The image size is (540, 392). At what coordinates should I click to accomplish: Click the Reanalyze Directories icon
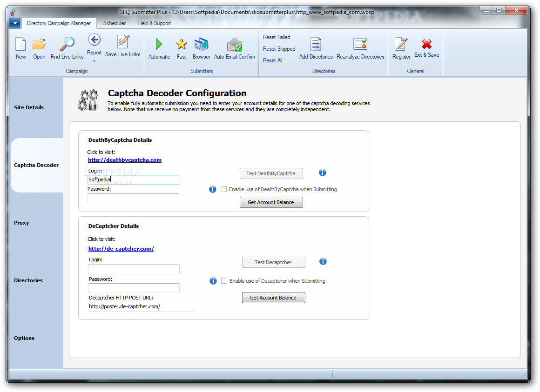coord(361,44)
